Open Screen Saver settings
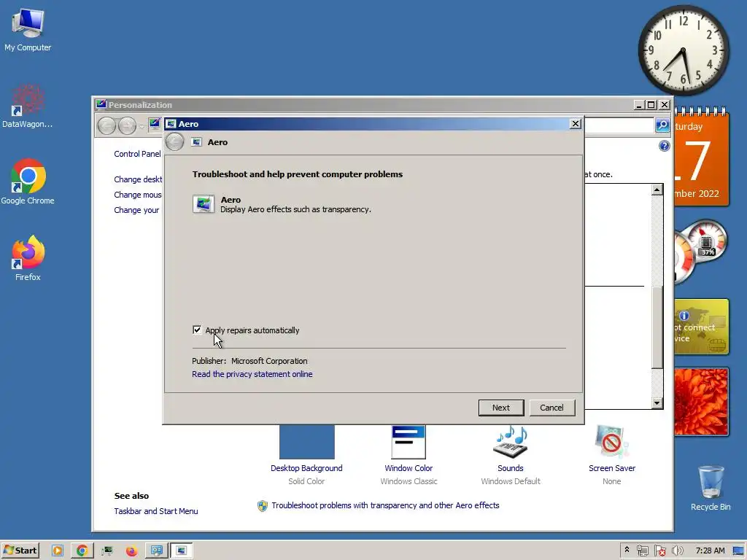This screenshot has width=747, height=560. click(612, 455)
